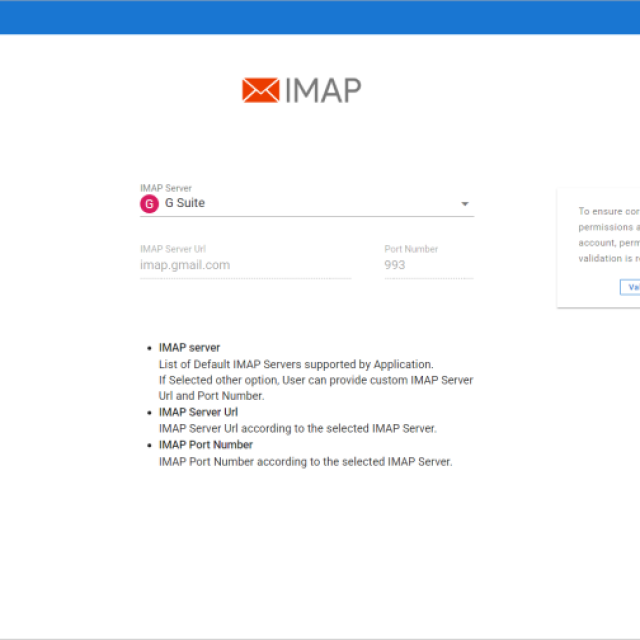Click 'If Selected other option' help text
This screenshot has height=640, width=640.
(315, 380)
